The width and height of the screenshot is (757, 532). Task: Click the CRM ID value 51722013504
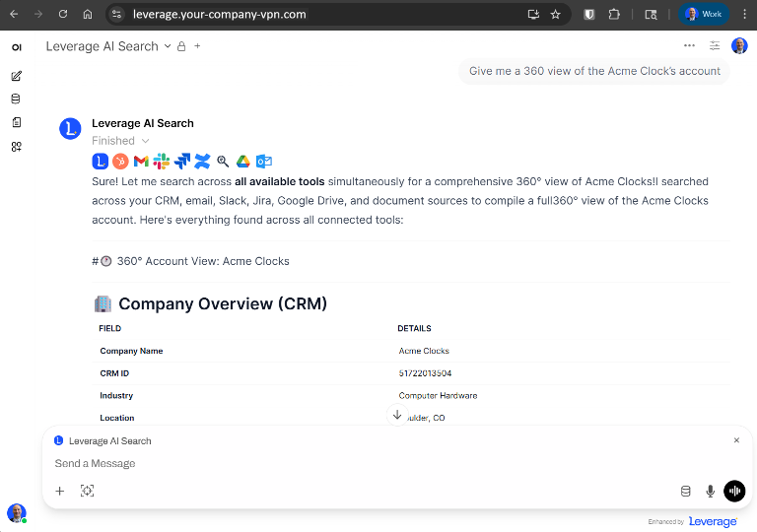425,373
